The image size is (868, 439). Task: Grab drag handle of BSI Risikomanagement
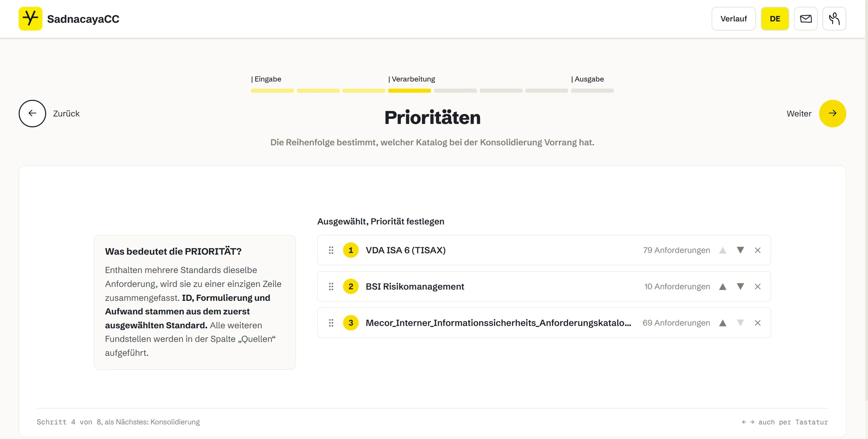[331, 287]
